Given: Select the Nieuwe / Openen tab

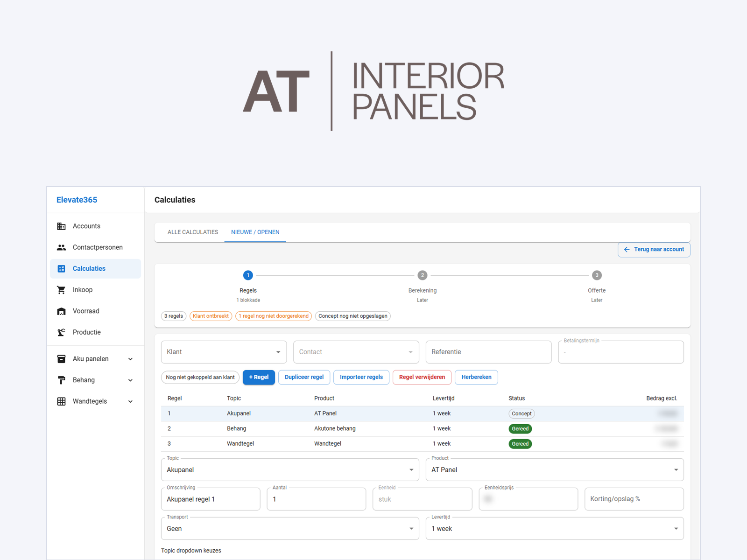Looking at the screenshot, I should click(x=255, y=232).
